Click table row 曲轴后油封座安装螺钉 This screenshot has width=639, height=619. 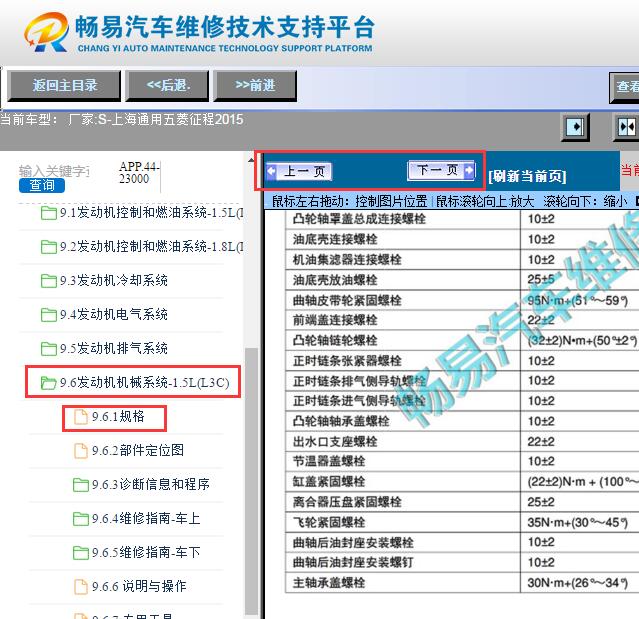point(462,562)
